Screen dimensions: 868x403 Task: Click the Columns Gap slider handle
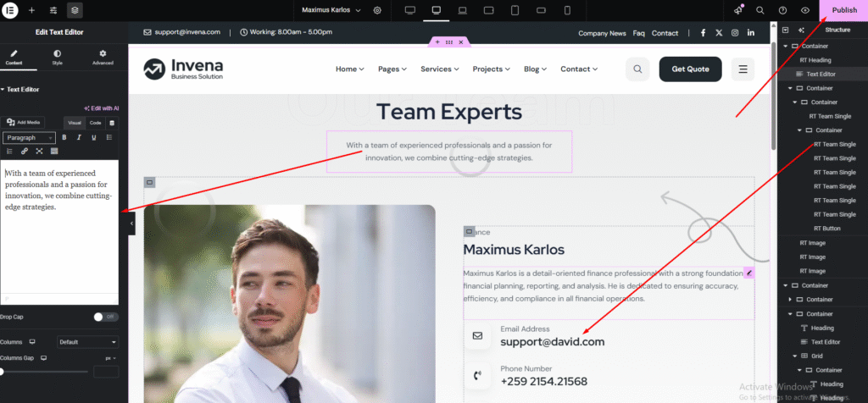pyautogui.click(x=2, y=372)
